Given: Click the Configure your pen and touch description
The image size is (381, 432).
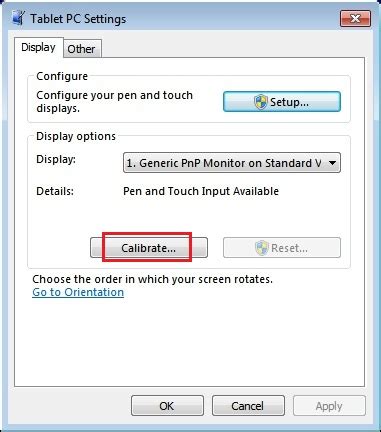Looking at the screenshot, I should point(114,102).
